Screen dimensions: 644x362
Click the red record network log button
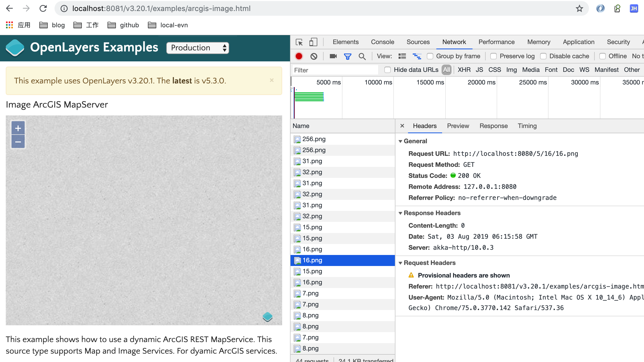[299, 56]
